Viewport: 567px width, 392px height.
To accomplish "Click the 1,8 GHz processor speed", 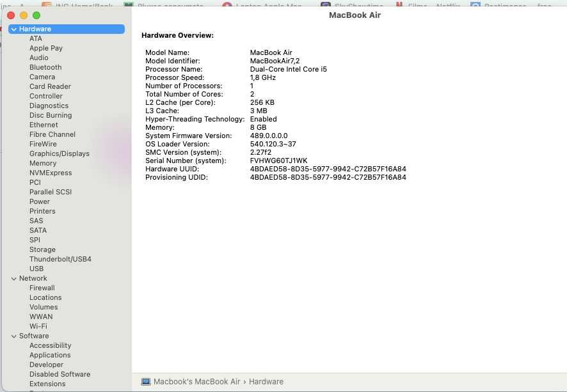I will (262, 77).
